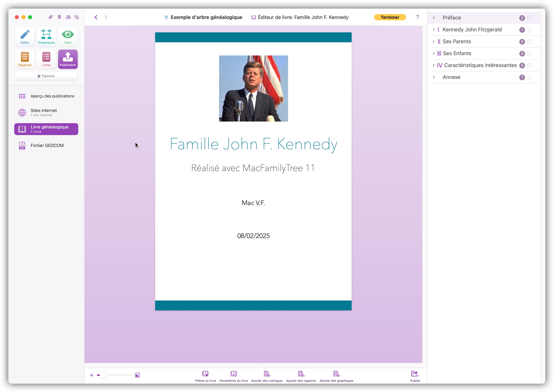Open Paramètres du livre
Screen dimensions: 554x392
234,376
